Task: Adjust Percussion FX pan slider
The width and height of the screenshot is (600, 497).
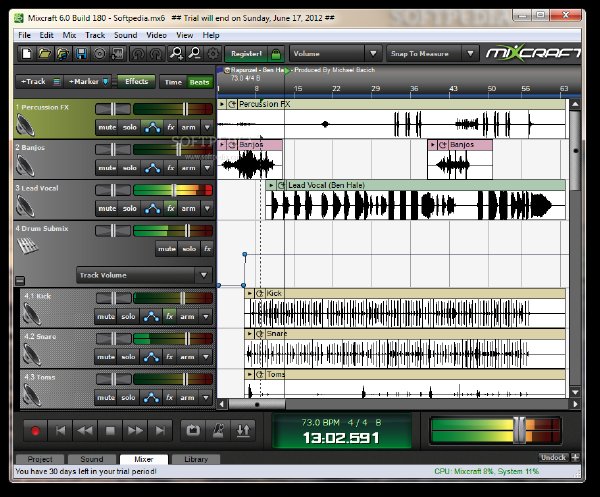Action: point(113,109)
